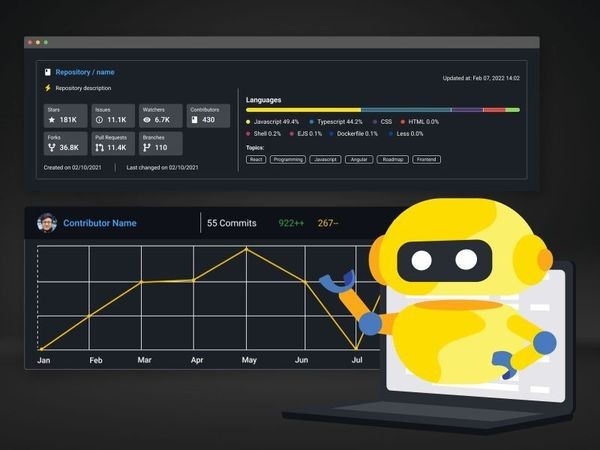Click the EJS 0.1% legend entry
Screen dimensions: 600x450
[x=306, y=134]
